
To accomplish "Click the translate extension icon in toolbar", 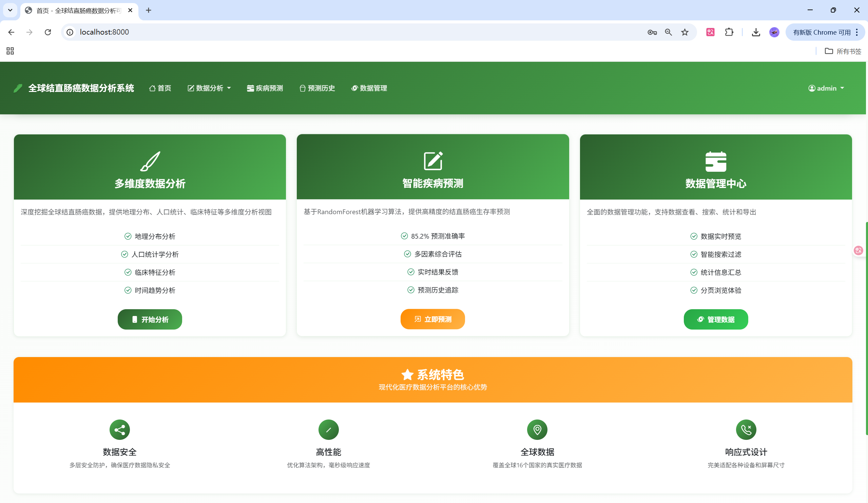I will tap(710, 32).
